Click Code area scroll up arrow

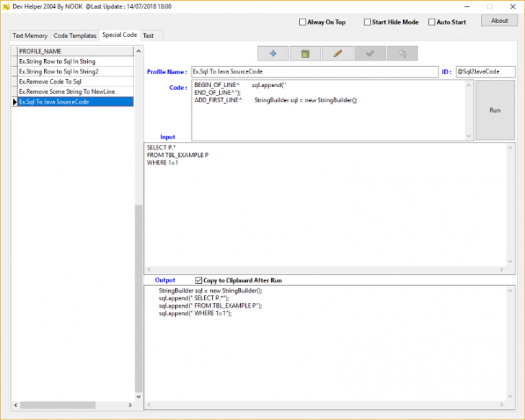469,85
